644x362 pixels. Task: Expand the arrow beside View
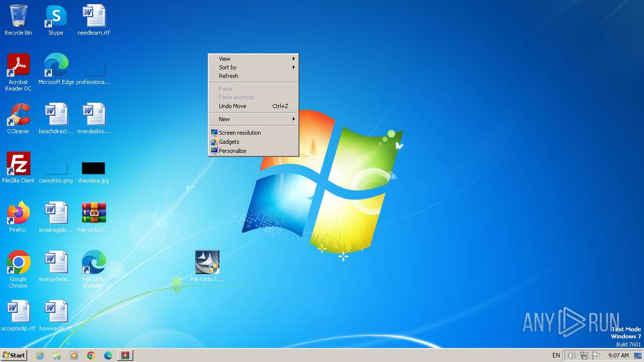(x=294, y=59)
